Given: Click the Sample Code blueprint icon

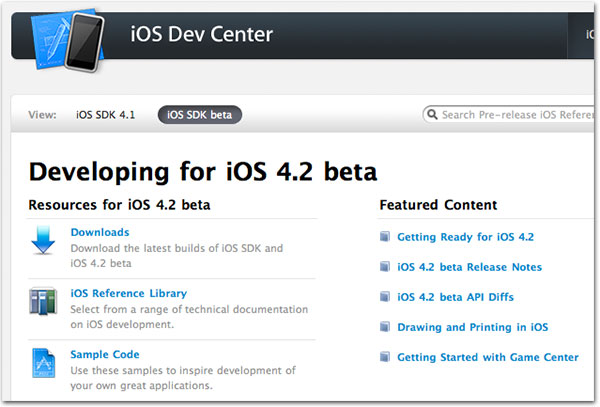Looking at the screenshot, I should pyautogui.click(x=43, y=363).
